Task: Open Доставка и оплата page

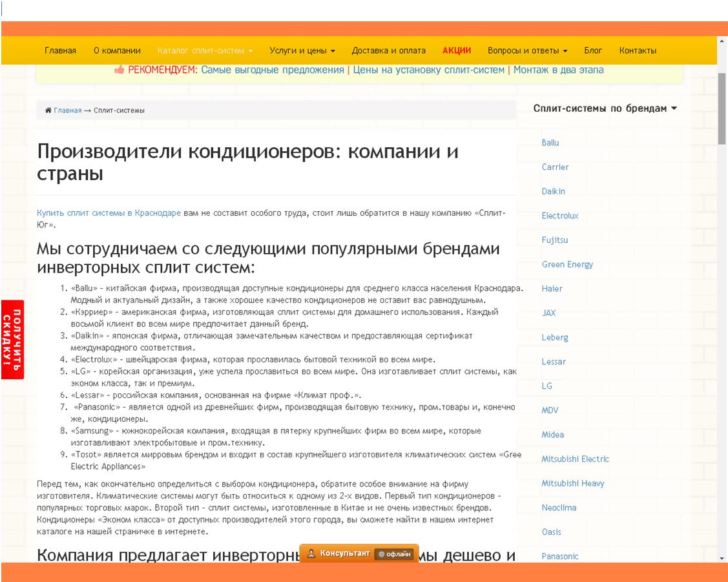Action: pos(389,50)
